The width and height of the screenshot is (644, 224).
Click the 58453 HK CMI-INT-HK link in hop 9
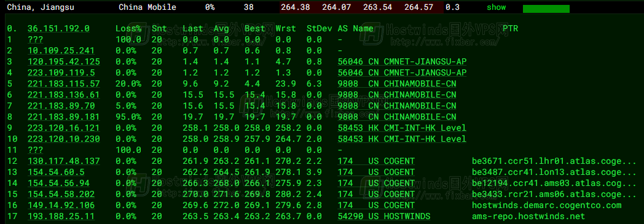pos(402,128)
